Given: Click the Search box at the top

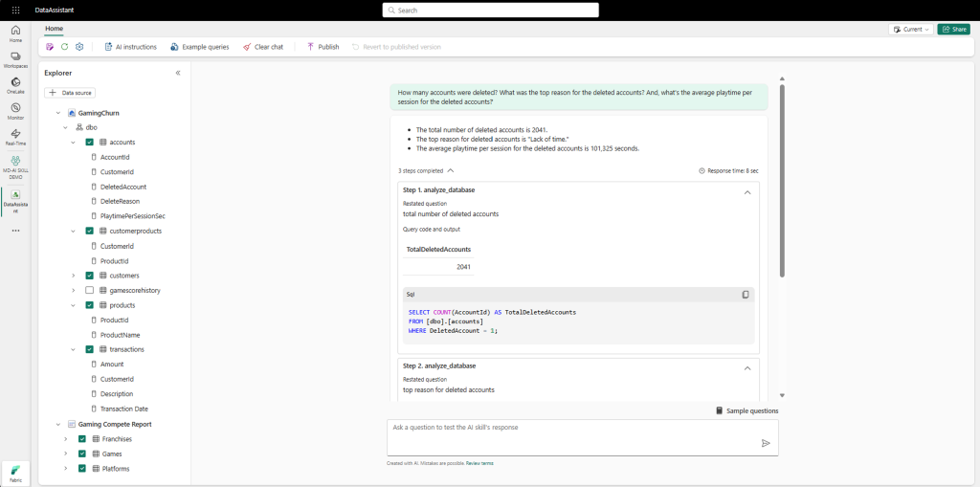Looking at the screenshot, I should point(491,10).
